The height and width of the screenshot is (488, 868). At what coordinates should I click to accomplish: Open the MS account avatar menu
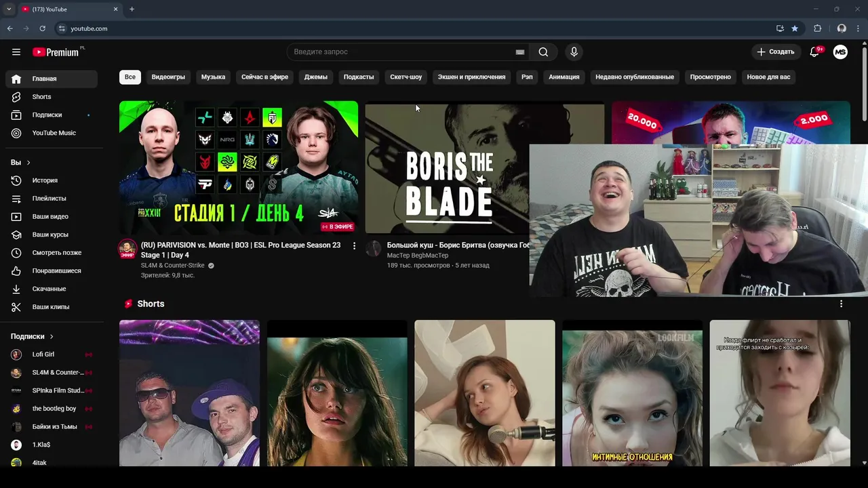[x=840, y=52]
